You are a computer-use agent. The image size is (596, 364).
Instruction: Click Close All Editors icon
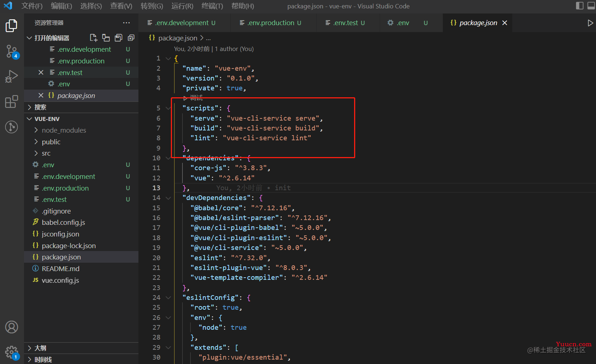131,38
